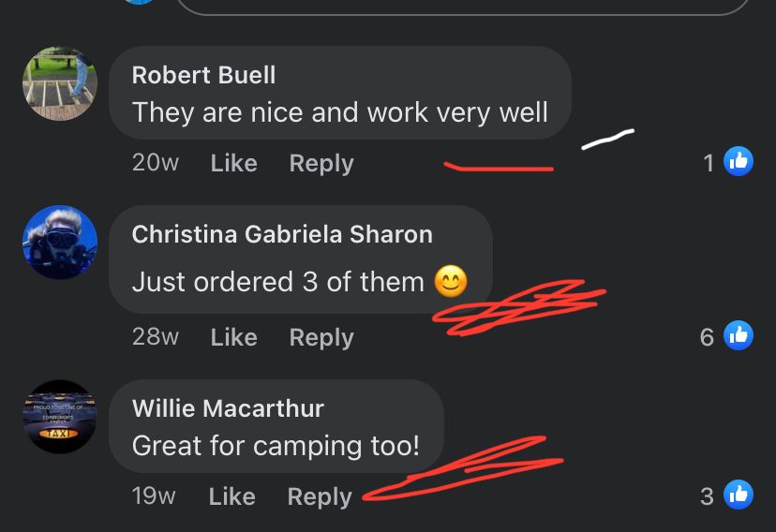The height and width of the screenshot is (532, 776).
Task: Like Willie Macarthur's comment
Action: pos(232,495)
